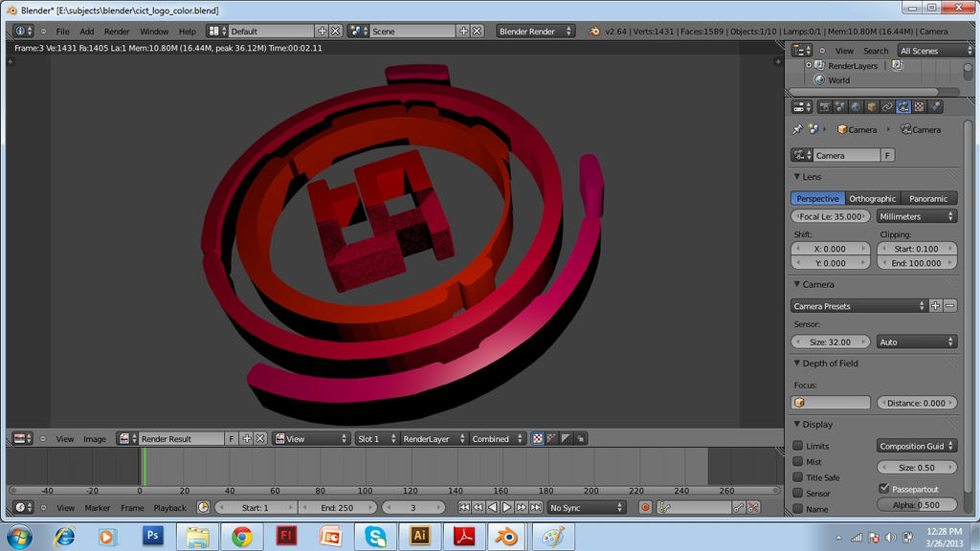Click the Clipping Start 0.100 field

916,248
